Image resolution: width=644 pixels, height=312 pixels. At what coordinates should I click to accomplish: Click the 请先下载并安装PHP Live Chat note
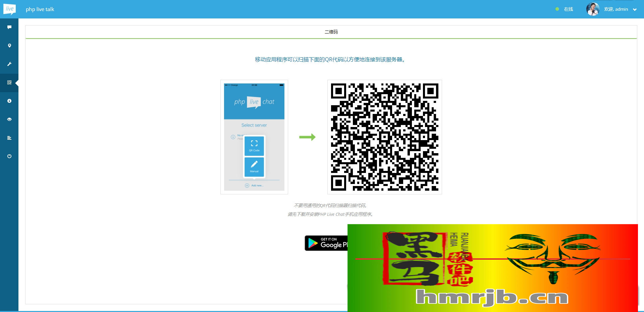331,214
